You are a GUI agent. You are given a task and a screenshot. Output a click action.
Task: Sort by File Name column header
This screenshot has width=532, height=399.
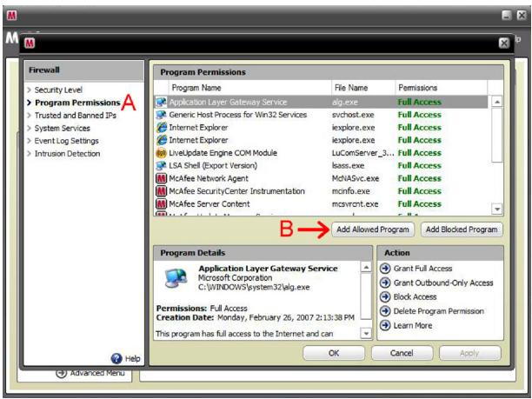pos(363,88)
